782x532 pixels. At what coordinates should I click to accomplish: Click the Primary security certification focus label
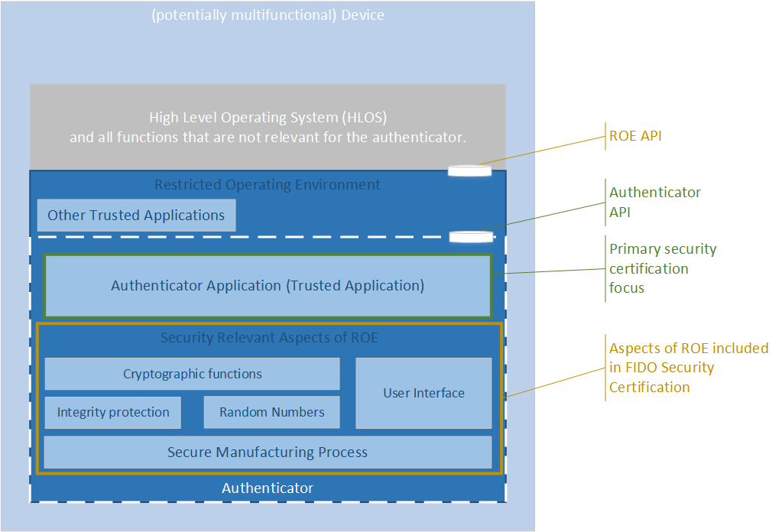[662, 268]
